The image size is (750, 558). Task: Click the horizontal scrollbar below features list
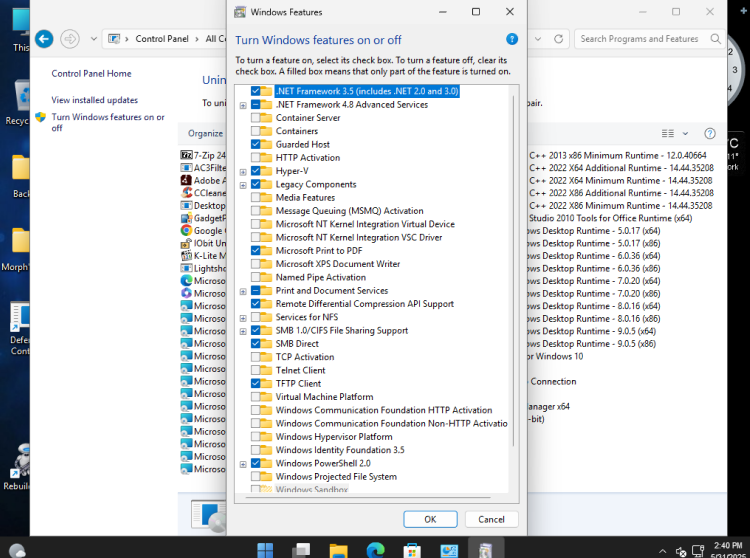point(368,497)
